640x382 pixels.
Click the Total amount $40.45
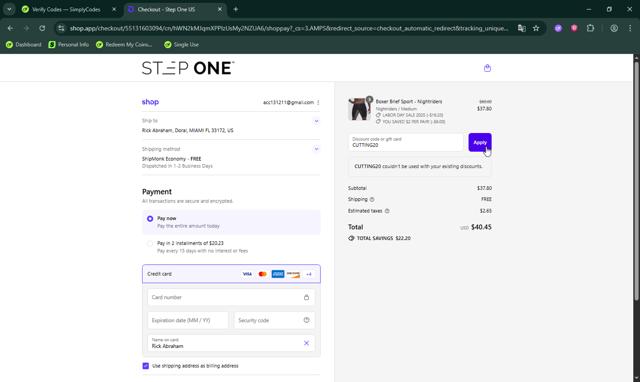pyautogui.click(x=481, y=227)
